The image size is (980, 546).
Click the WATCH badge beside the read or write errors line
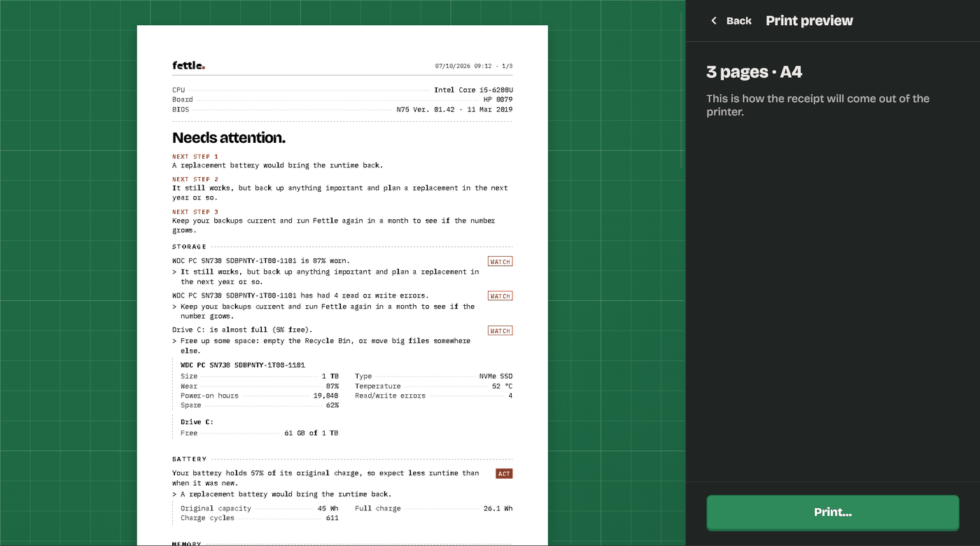[500, 296]
